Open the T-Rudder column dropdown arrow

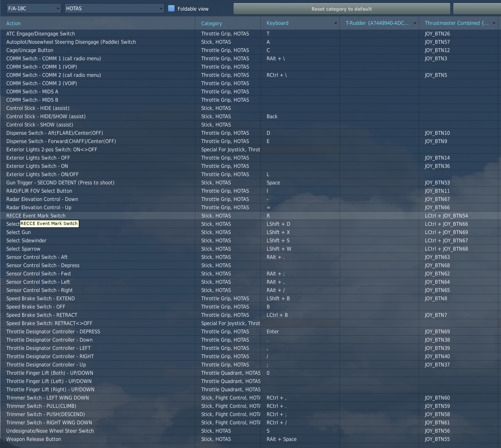[415, 23]
